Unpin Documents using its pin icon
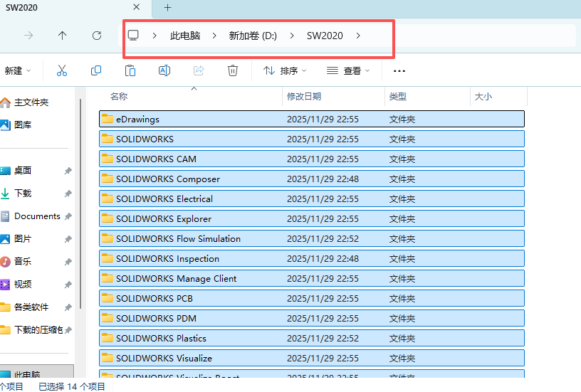 click(x=68, y=216)
